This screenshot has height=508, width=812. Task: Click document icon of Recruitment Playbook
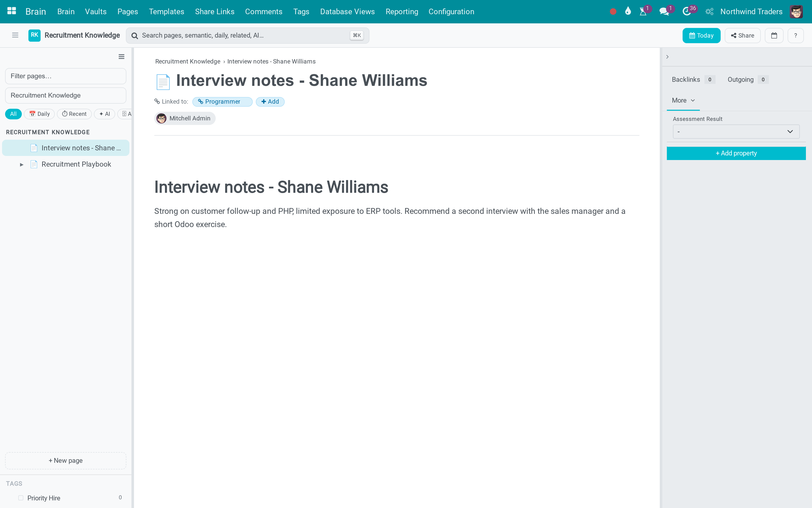click(x=34, y=164)
